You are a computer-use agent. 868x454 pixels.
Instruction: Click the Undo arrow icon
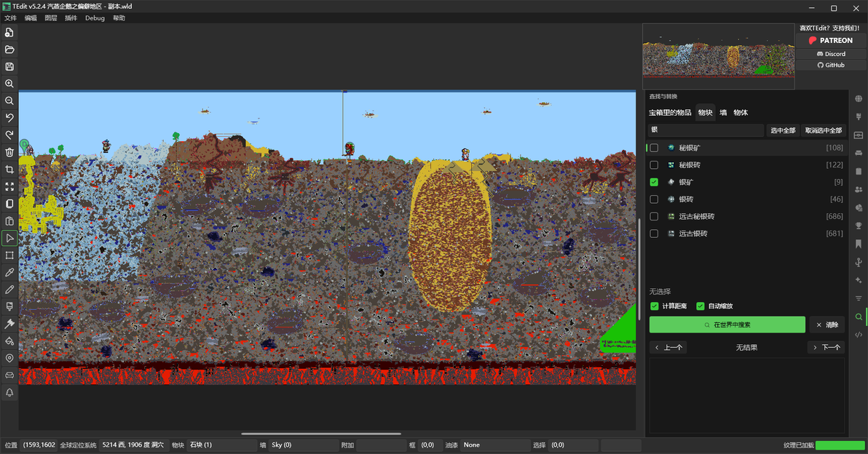pyautogui.click(x=9, y=118)
